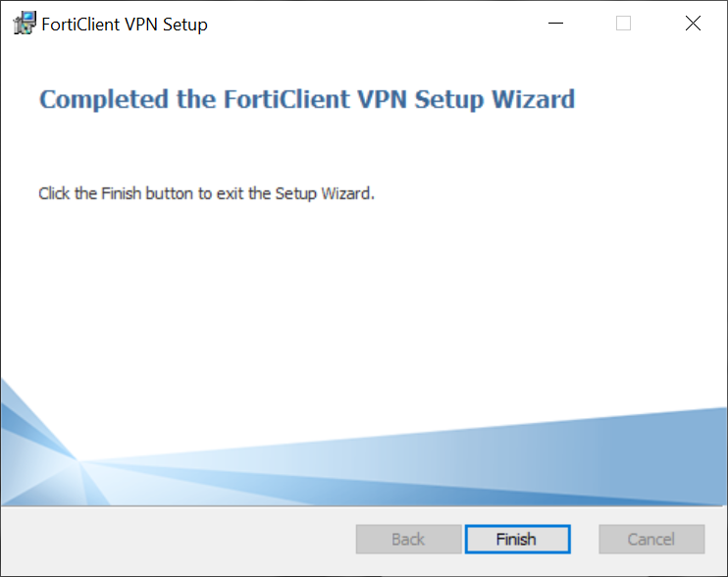Close the setup wizard with the X
This screenshot has width=728, height=577.
point(693,25)
